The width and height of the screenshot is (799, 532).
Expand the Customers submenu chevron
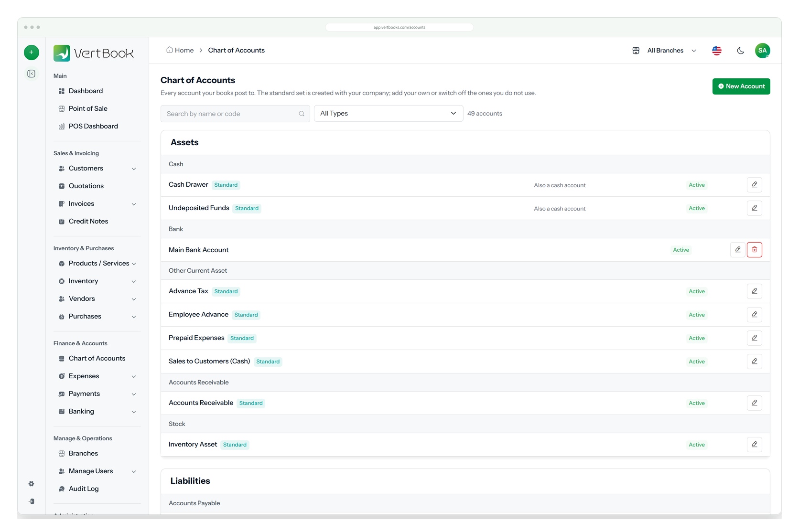tap(134, 169)
